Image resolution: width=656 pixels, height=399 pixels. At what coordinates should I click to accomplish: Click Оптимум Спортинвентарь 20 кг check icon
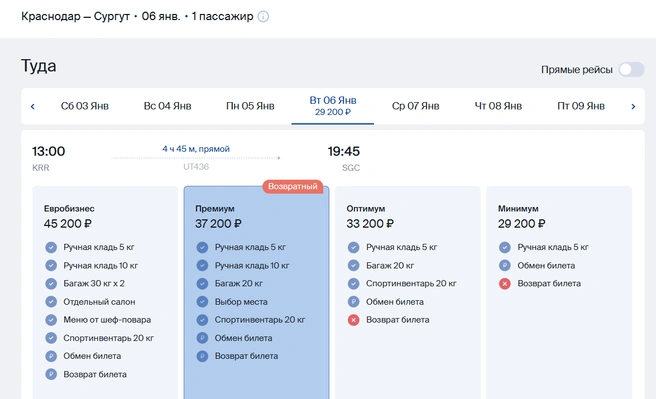(x=354, y=284)
